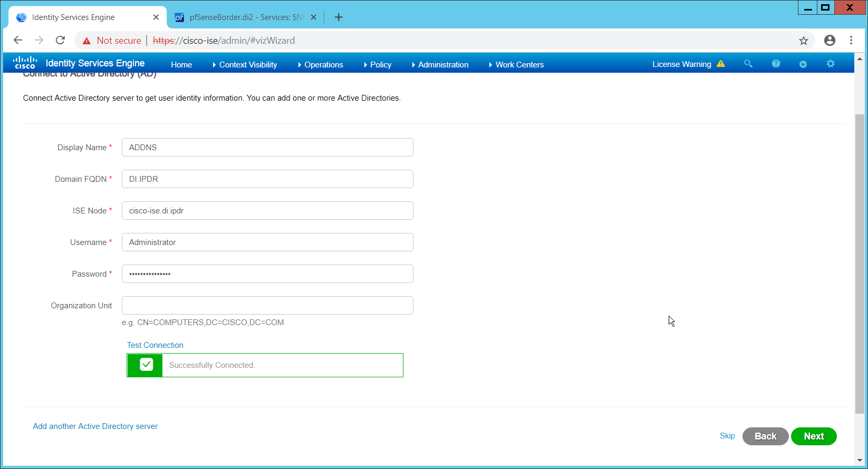This screenshot has width=868, height=469.
Task: Open the Chrome profile account icon
Action: 830,41
